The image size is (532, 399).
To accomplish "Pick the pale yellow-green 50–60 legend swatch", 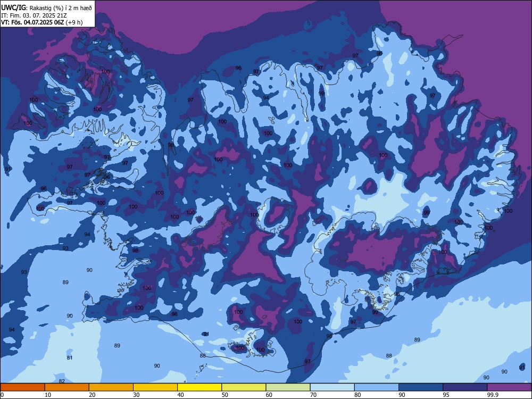I will 244,387.
